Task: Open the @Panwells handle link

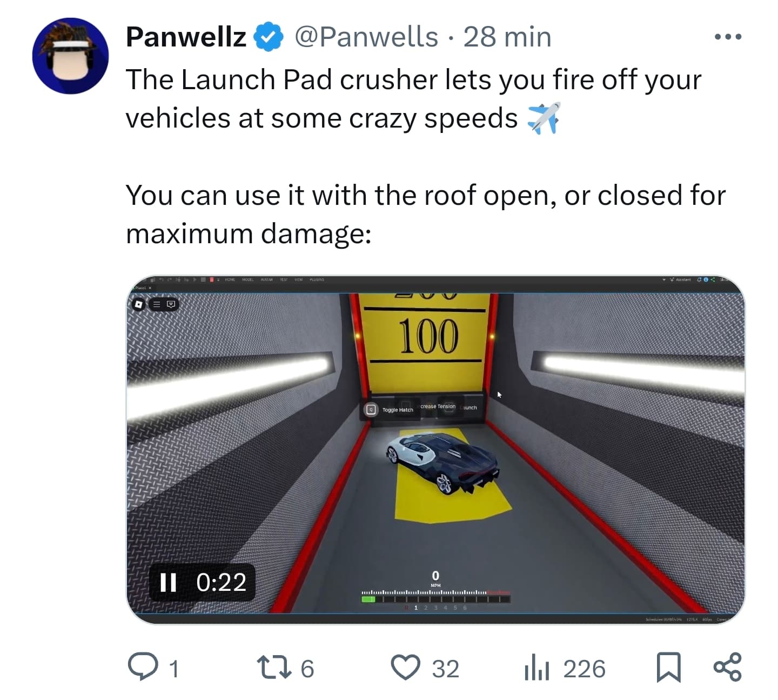Action: pyautogui.click(x=366, y=37)
